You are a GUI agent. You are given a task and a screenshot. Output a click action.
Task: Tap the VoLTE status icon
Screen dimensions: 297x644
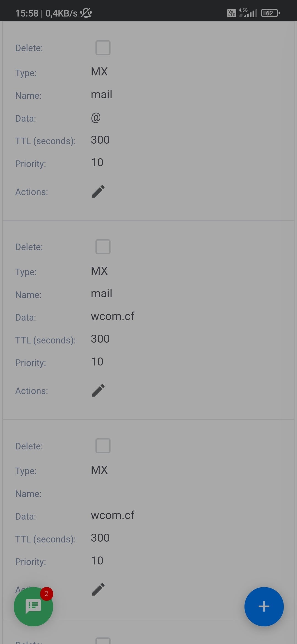point(231,13)
